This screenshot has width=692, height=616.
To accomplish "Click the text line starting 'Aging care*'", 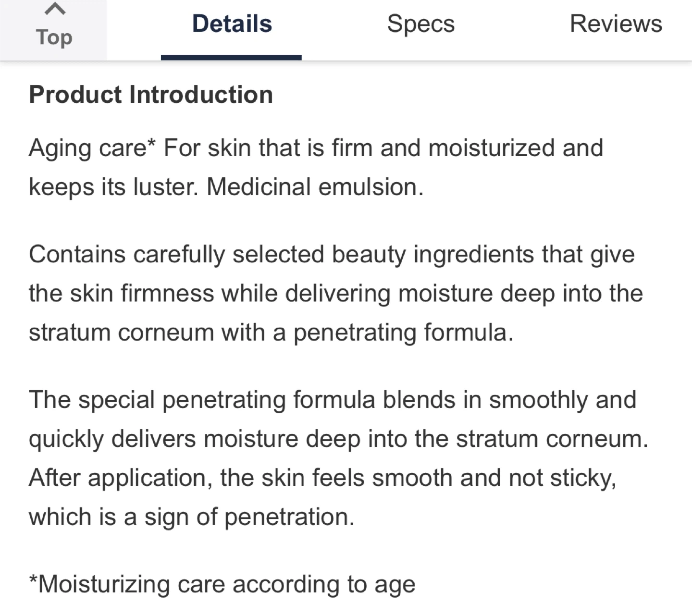I will click(316, 148).
